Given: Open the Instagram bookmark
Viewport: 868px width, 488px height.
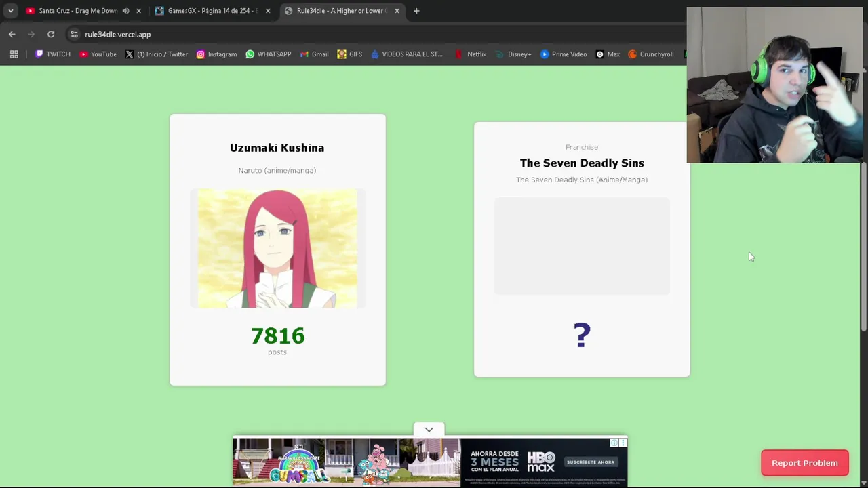Looking at the screenshot, I should (217, 54).
